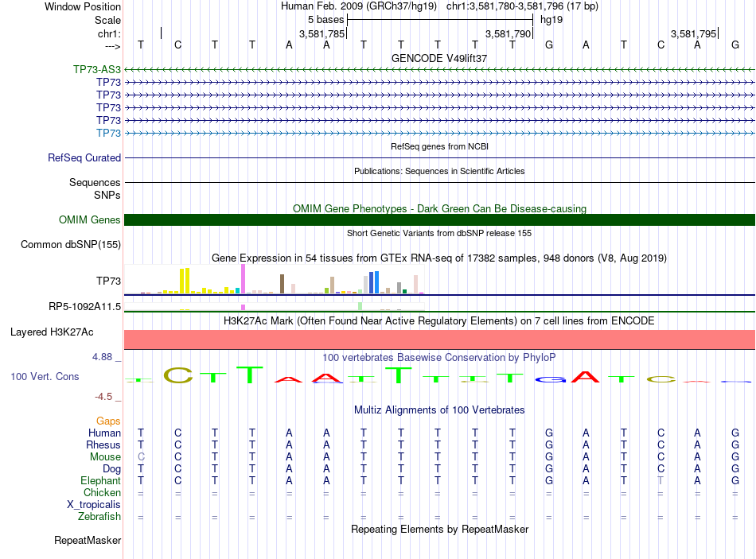Viewport: 756px width, 559px height.
Task: Select the Scale track label
Action: click(x=107, y=20)
